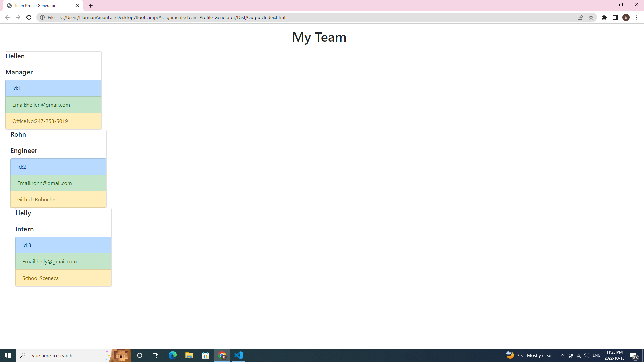Reload the current page
Screen dimensions: 644x362
(x=29, y=17)
